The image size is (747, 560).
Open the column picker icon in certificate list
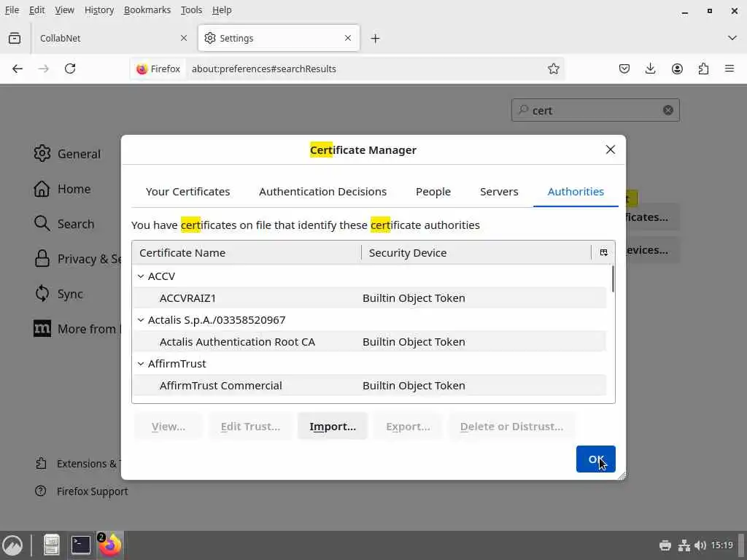click(603, 252)
